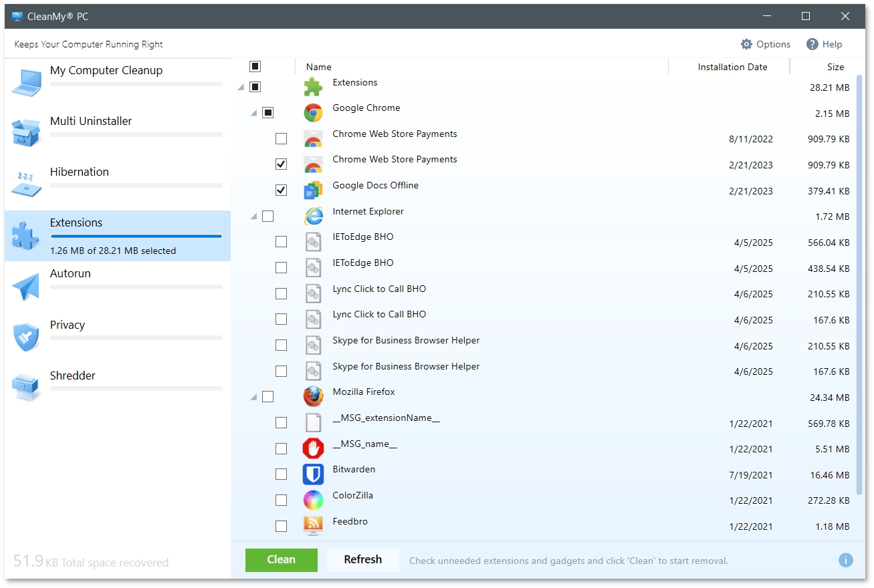Open the Options text link
Screen dimensions: 874x588
pyautogui.click(x=774, y=44)
